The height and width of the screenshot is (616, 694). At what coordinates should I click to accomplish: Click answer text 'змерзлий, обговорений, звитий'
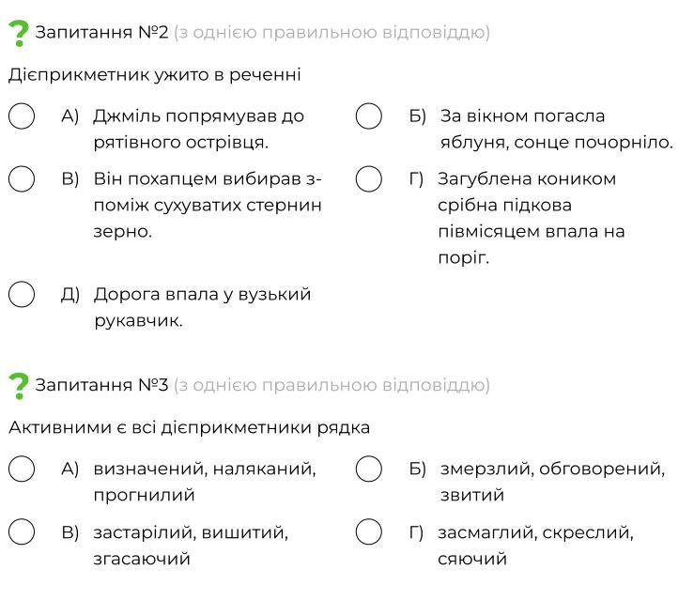click(x=553, y=482)
